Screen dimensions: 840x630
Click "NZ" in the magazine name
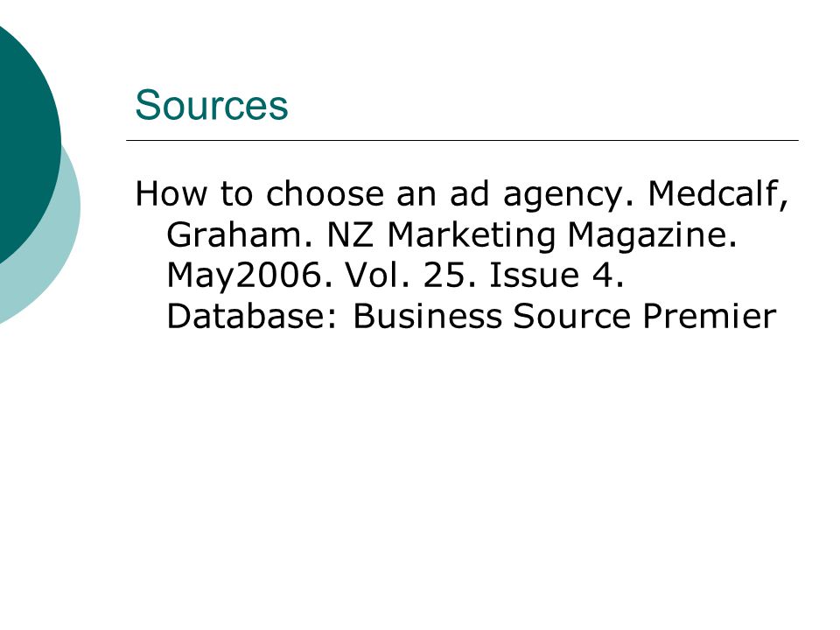pyautogui.click(x=350, y=234)
